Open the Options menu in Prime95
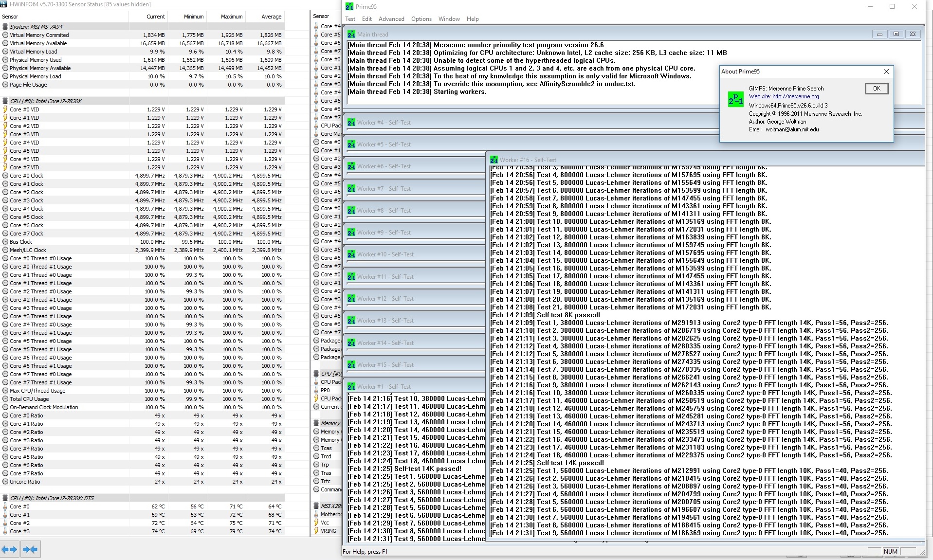The width and height of the screenshot is (933, 560). (x=421, y=19)
